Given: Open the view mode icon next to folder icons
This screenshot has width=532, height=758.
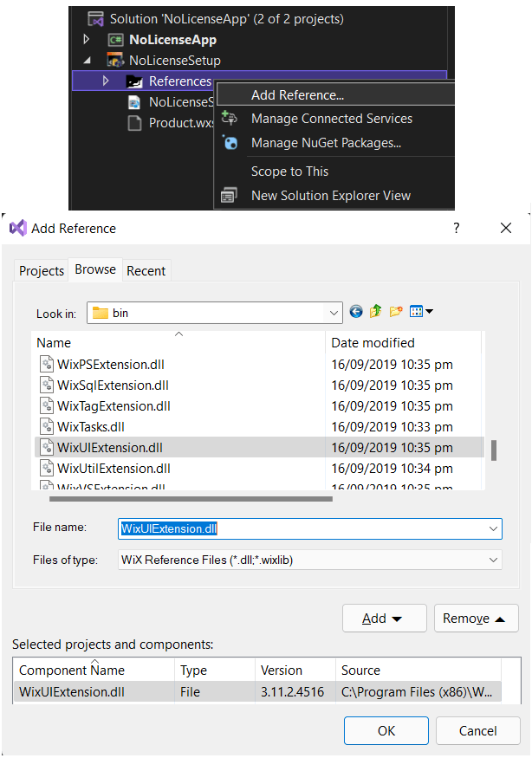Looking at the screenshot, I should pos(417,311).
